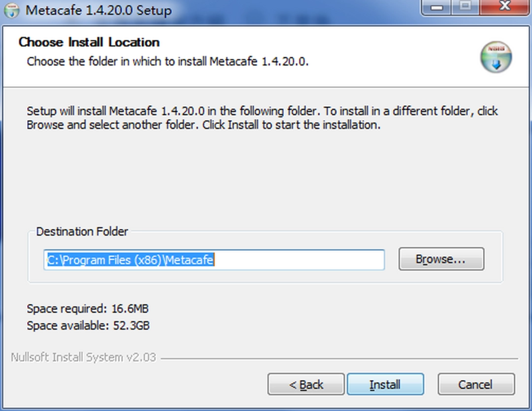The width and height of the screenshot is (532, 411).
Task: Click the Browse... button
Action: pos(440,259)
